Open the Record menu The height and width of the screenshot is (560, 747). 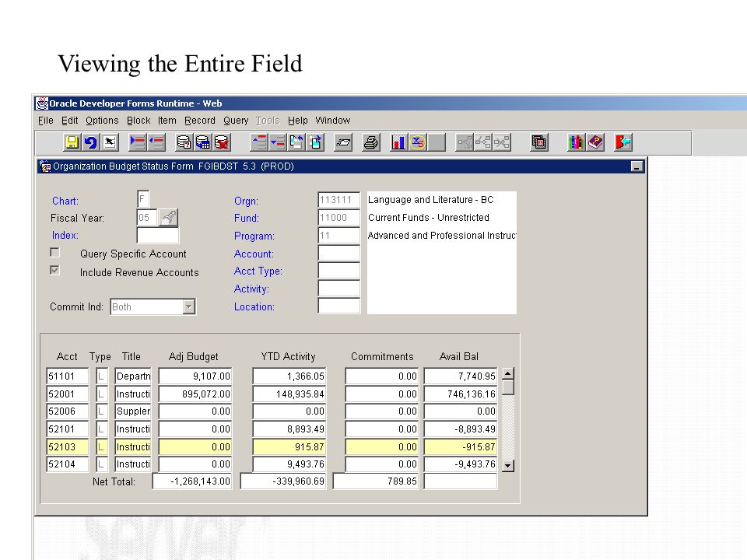(200, 121)
